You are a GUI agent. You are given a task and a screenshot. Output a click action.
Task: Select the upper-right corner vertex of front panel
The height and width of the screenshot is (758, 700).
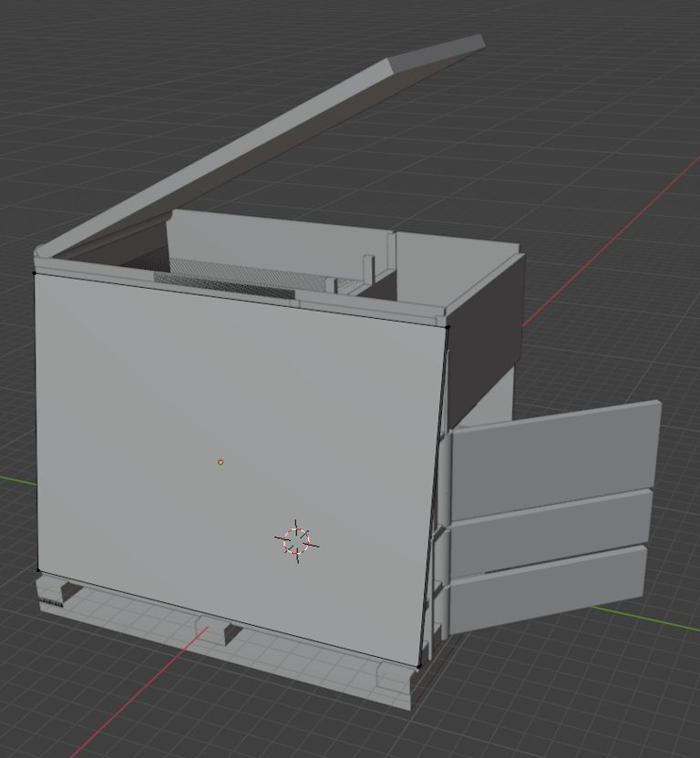(x=448, y=327)
